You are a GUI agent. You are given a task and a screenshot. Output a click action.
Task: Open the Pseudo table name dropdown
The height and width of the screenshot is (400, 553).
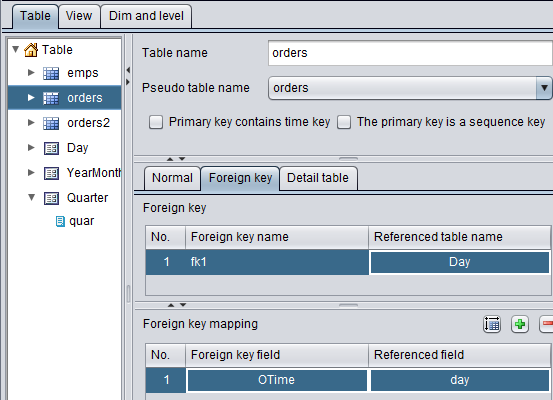(545, 88)
